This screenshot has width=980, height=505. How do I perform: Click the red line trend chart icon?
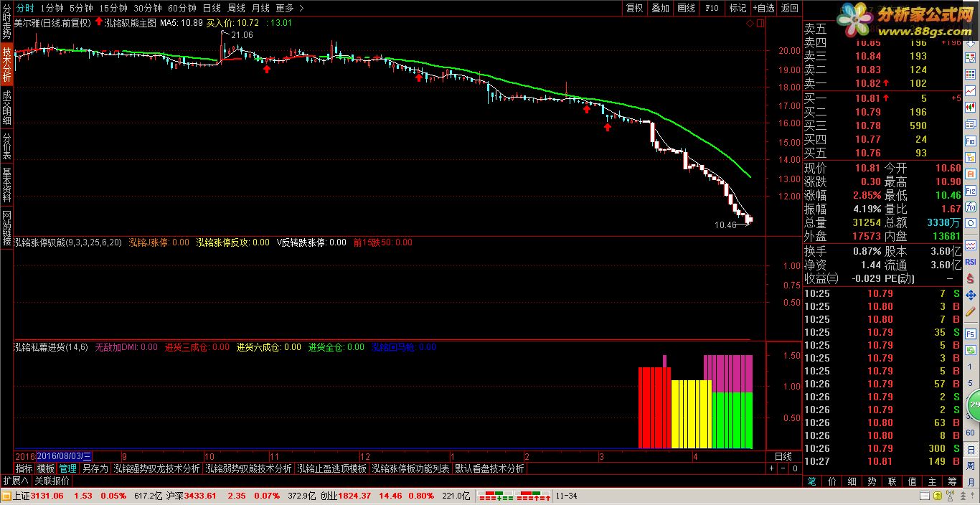click(970, 90)
